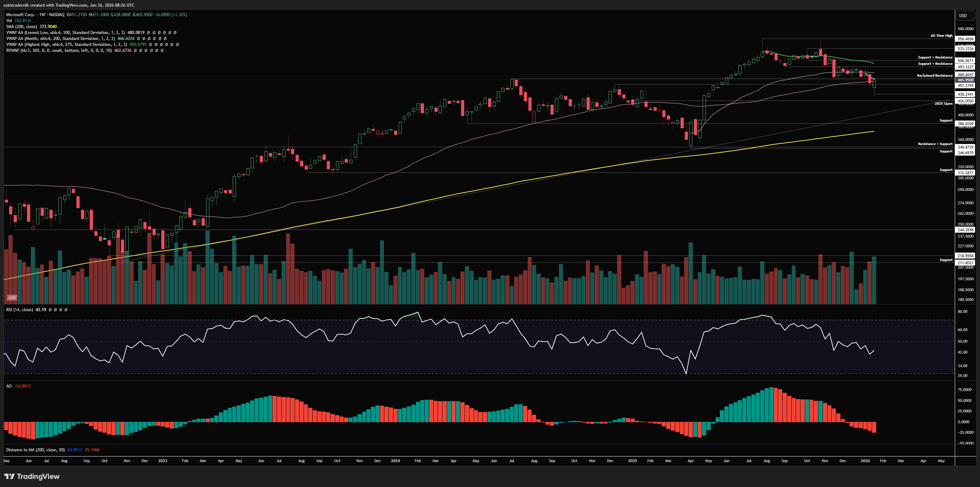Screen dimensions: 980x487
Task: Click the Reclaimed Resistance line label
Action: click(x=934, y=75)
